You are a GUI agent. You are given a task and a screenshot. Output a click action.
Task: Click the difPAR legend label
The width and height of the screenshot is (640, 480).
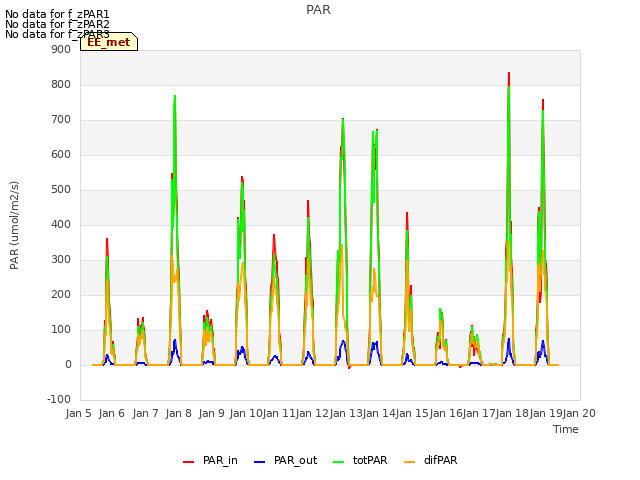point(440,460)
